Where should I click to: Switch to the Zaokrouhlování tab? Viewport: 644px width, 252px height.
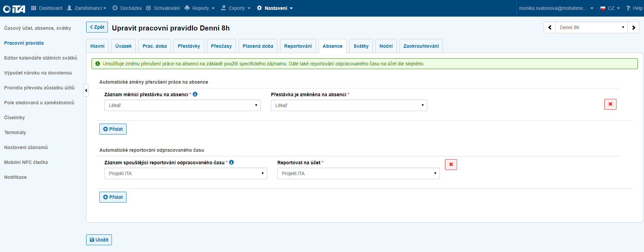pos(421,46)
